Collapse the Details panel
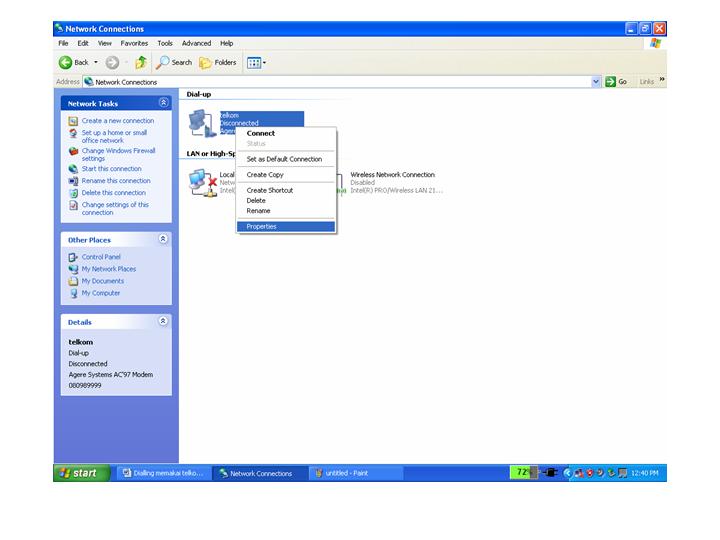Viewport: 720px width, 540px height. (x=163, y=321)
